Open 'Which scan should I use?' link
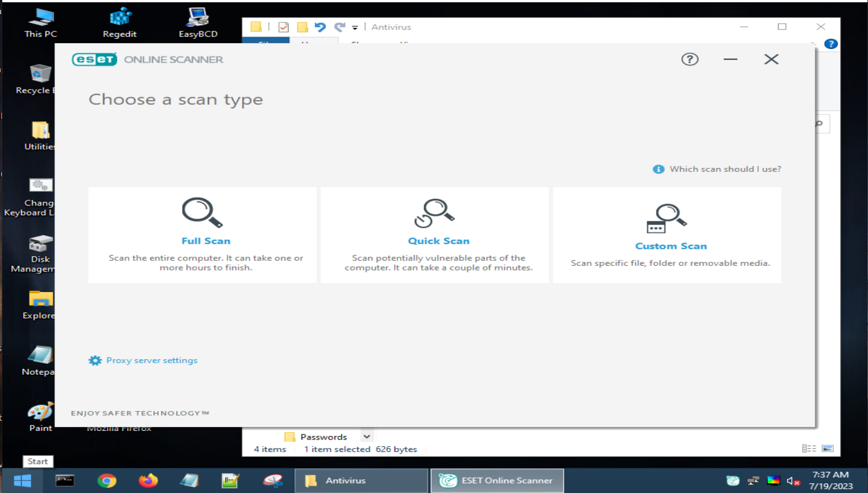Screen dimensions: 868x493 click(x=725, y=169)
